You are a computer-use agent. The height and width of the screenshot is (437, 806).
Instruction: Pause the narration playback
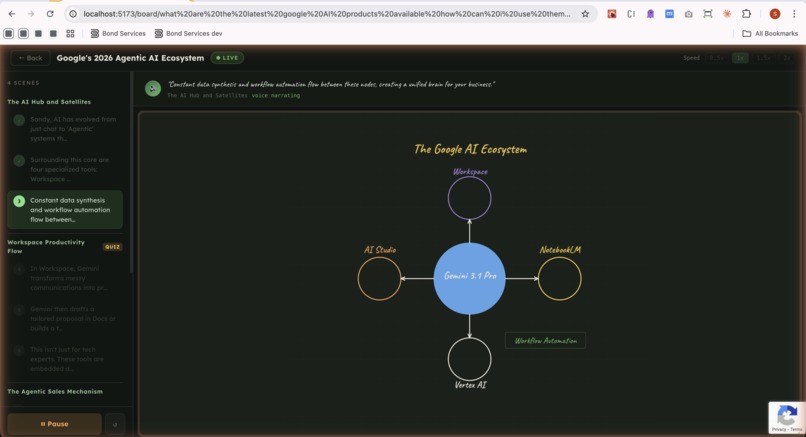(x=54, y=424)
